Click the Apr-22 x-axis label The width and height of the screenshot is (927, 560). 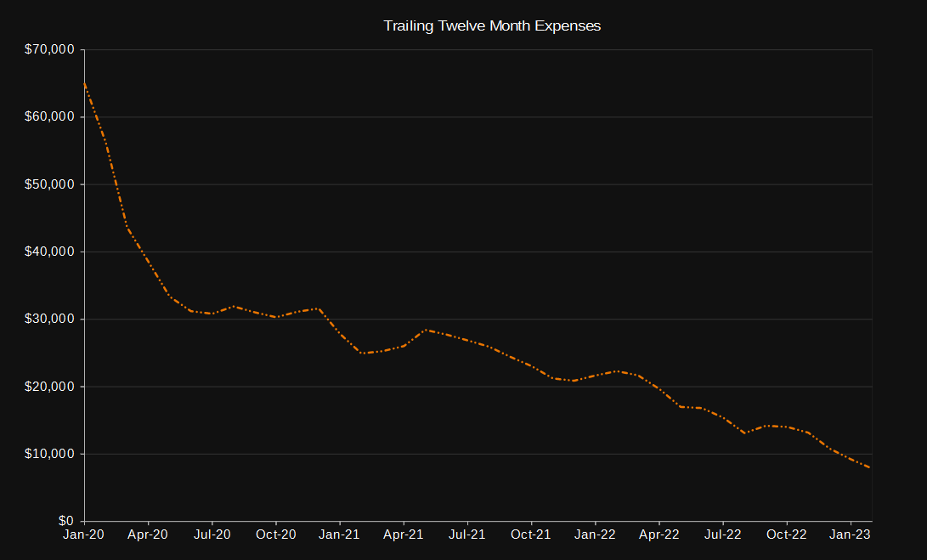pyautogui.click(x=659, y=535)
